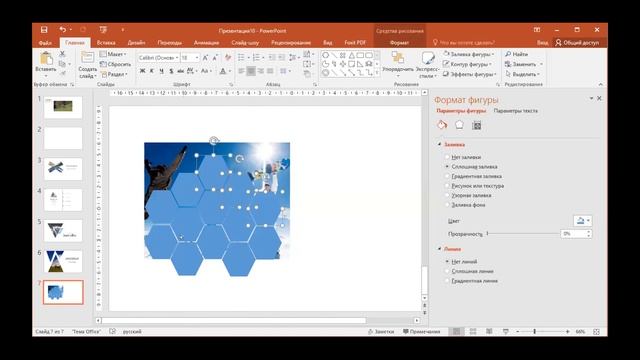The width and height of the screenshot is (640, 360).
Task: Start slideshow from beginning quick access icon
Action: (103, 30)
